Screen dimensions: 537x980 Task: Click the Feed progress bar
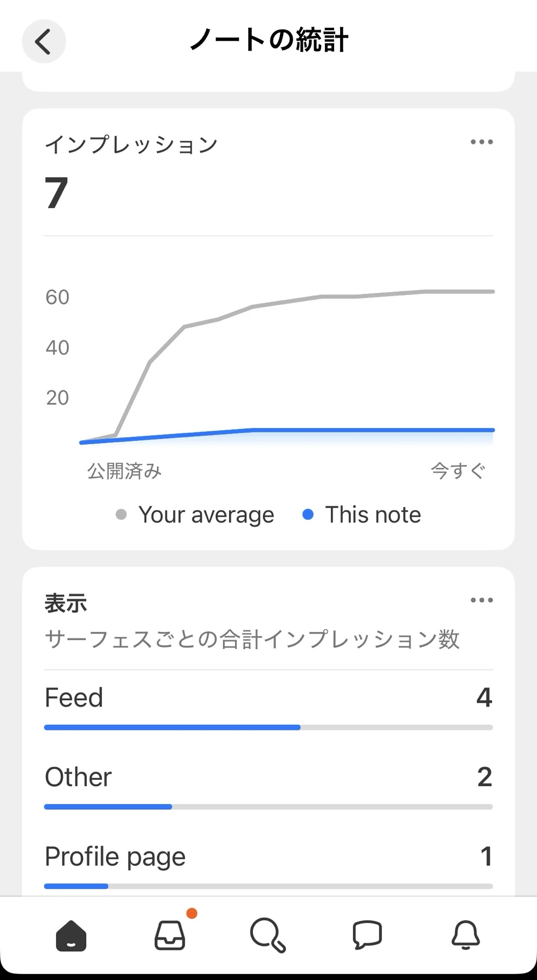[x=268, y=727]
